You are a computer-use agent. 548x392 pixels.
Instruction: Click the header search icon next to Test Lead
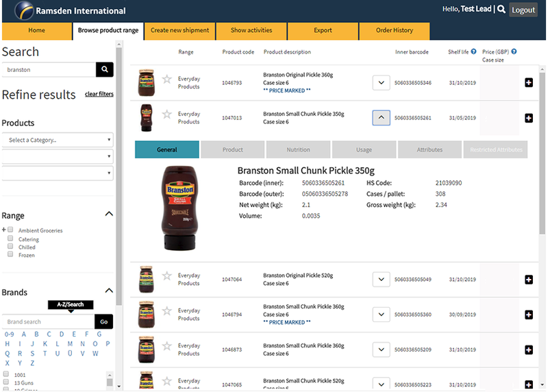[501, 10]
